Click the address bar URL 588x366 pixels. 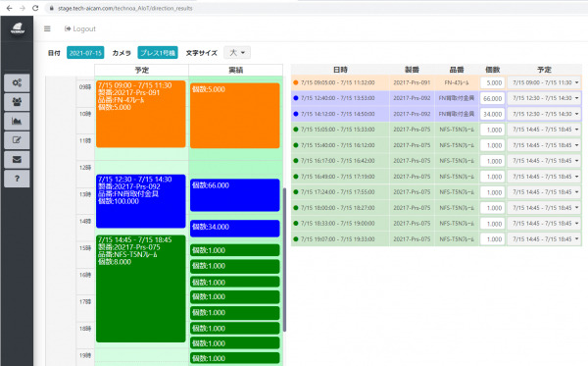[125, 8]
